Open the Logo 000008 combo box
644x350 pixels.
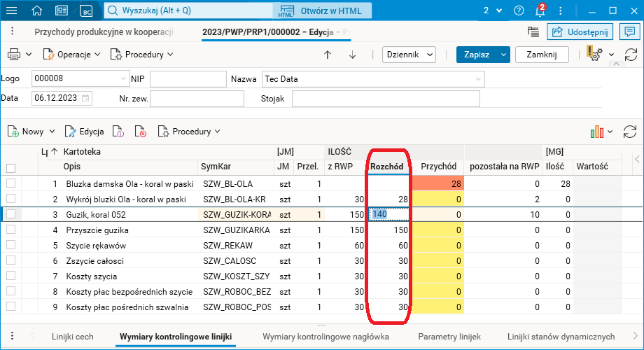80,78
